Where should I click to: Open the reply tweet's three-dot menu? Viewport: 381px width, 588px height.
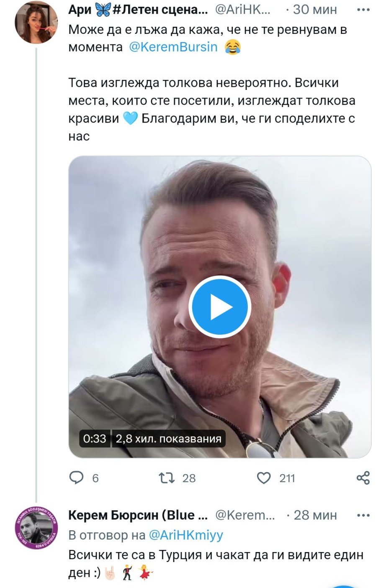coord(363,515)
